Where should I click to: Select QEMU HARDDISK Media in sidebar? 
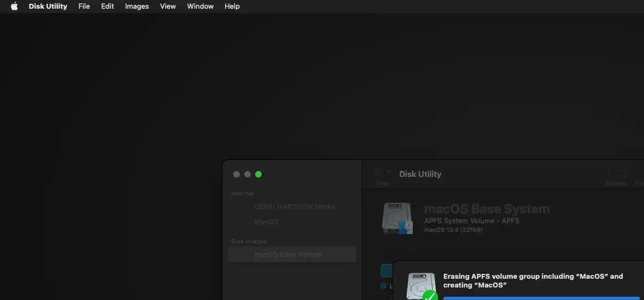pos(292,207)
